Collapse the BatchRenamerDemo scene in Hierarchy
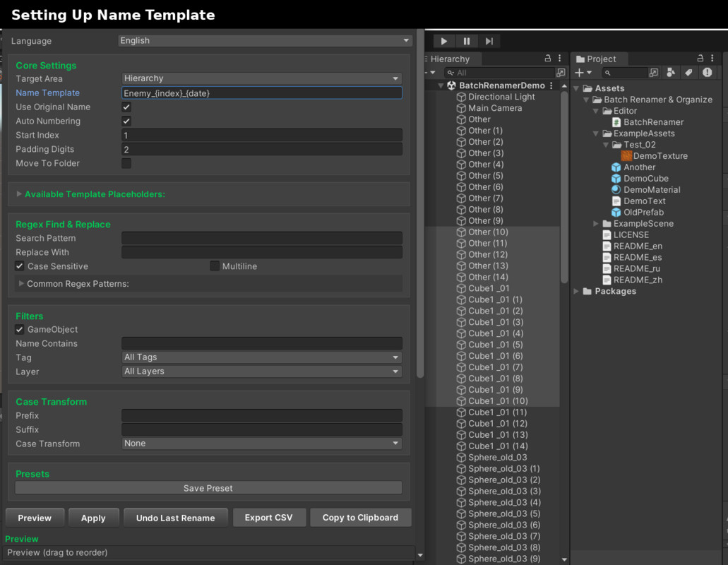 coord(441,85)
